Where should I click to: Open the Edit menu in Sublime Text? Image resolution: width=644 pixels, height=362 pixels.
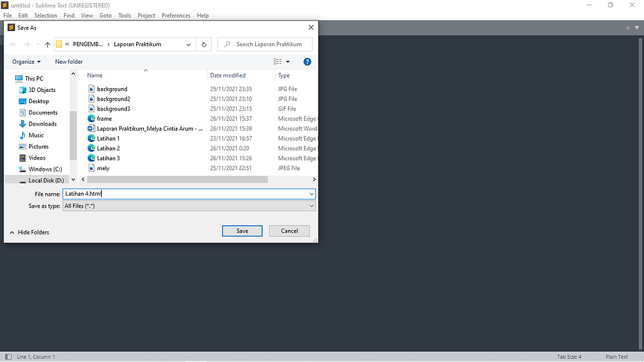point(23,16)
